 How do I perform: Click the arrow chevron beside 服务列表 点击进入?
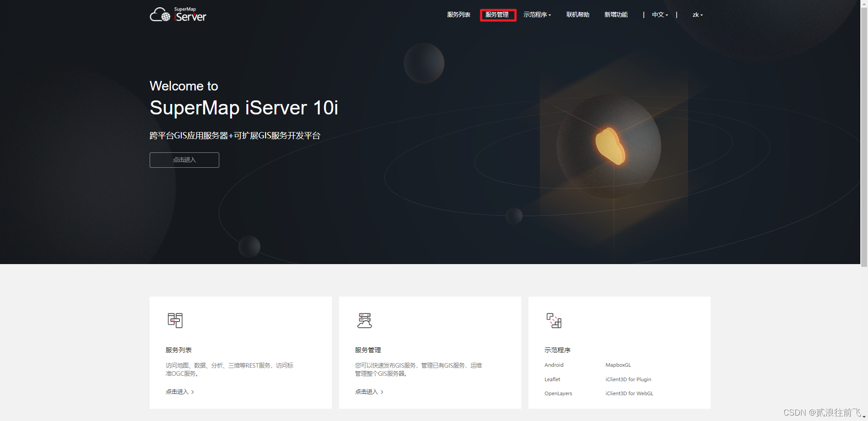pyautogui.click(x=193, y=392)
